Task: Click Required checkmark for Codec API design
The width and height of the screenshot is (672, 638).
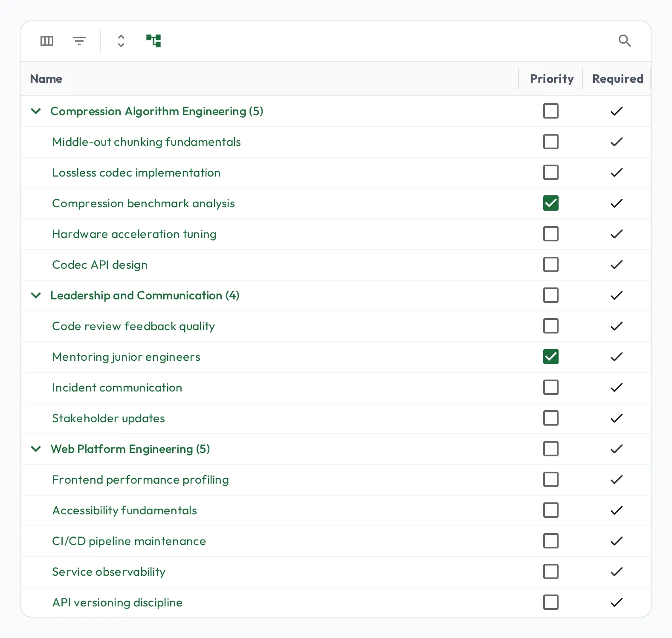Action: [x=617, y=265]
